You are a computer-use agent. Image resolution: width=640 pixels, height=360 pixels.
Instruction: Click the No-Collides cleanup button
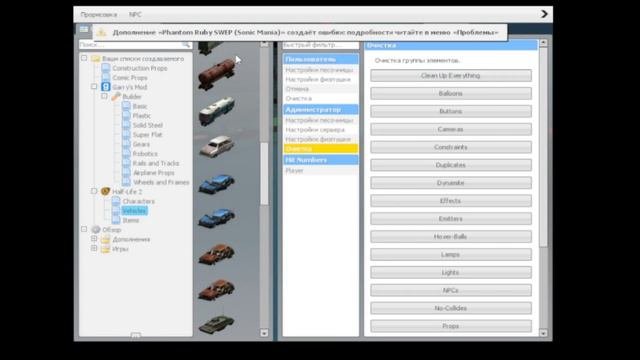coord(451,308)
